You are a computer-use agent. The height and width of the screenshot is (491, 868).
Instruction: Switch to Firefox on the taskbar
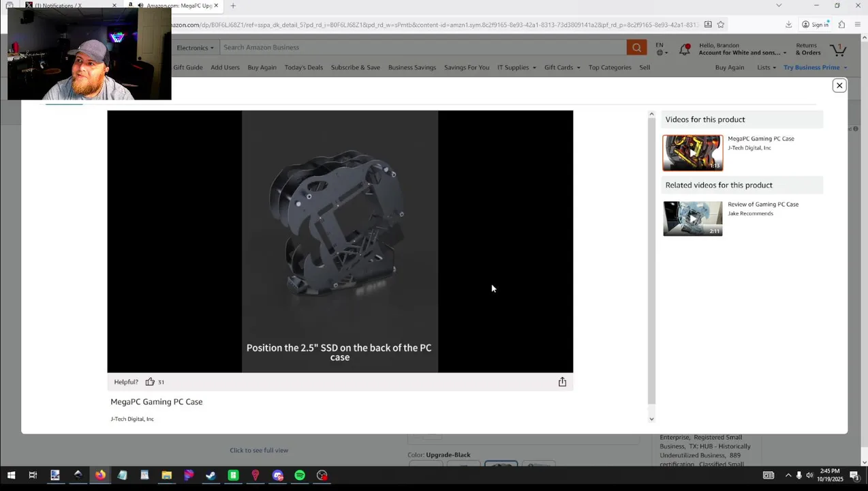tap(100, 475)
